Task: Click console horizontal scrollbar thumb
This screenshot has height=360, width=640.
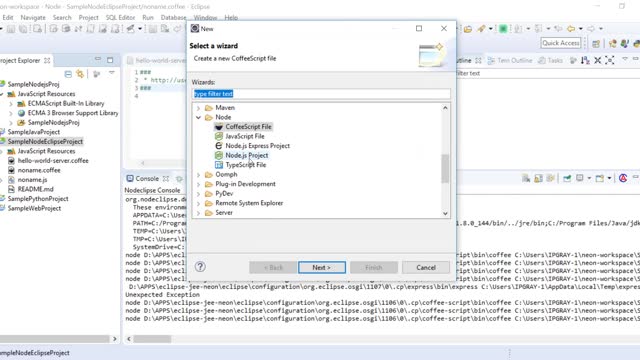Action: point(152,339)
